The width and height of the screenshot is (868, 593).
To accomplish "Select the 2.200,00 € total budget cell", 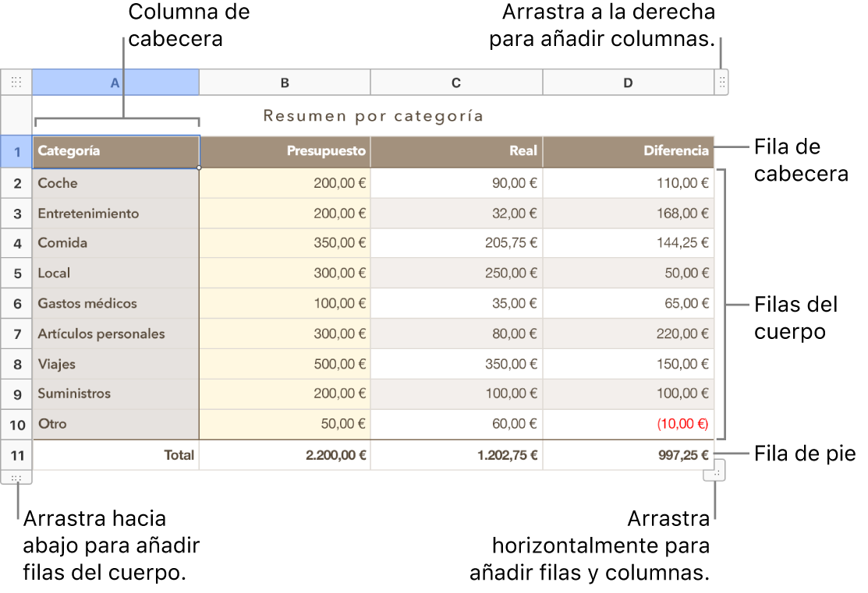I will click(x=285, y=455).
